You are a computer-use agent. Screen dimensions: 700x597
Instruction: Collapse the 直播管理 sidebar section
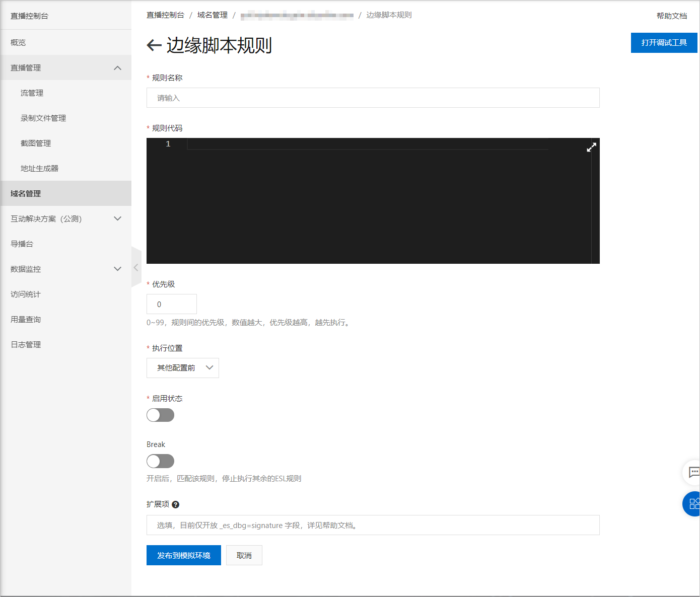pyautogui.click(x=65, y=67)
